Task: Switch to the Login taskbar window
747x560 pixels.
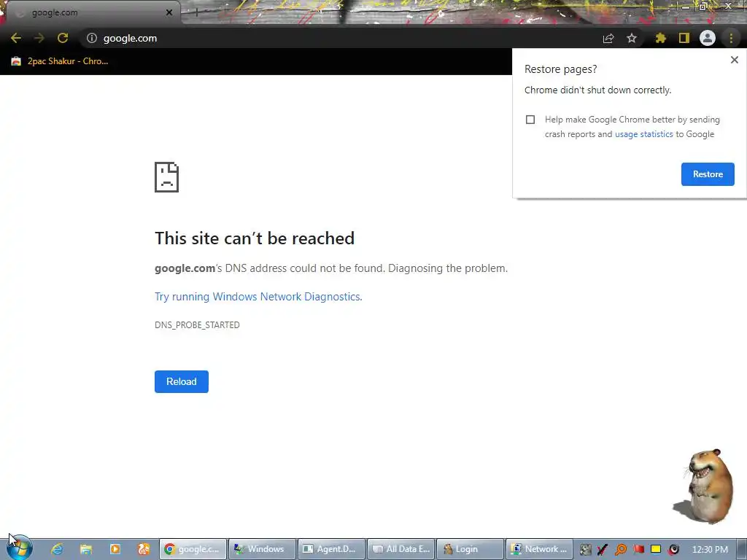Action: (471, 549)
